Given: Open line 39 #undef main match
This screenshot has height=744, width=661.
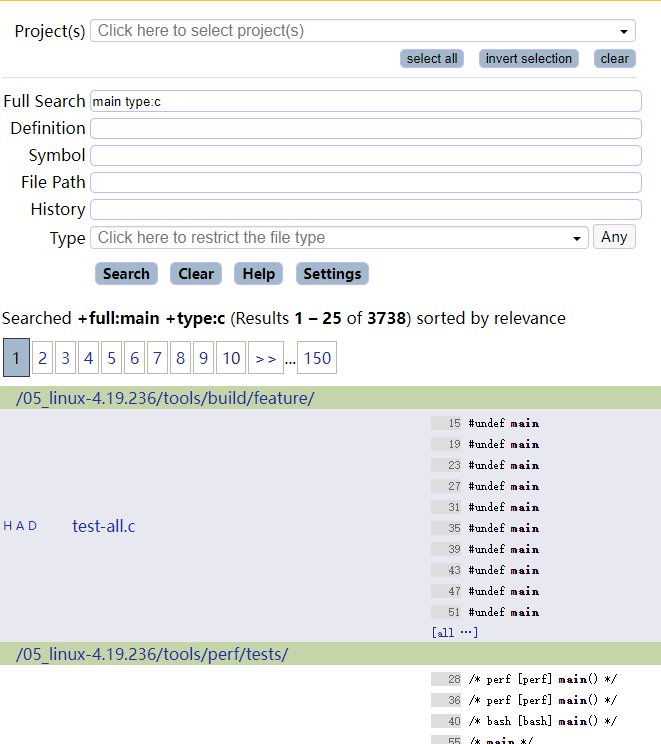Looking at the screenshot, I should pos(485,549).
